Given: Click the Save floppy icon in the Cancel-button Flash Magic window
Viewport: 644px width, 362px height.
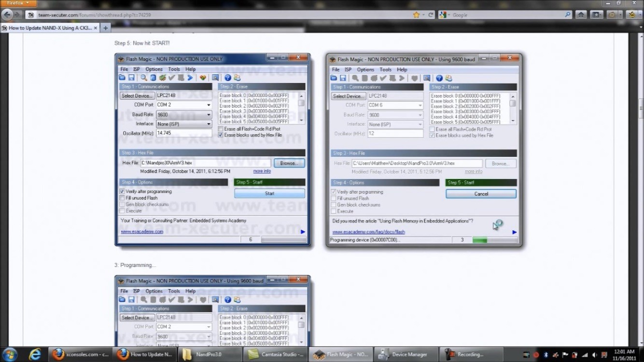Looking at the screenshot, I should tap(343, 78).
